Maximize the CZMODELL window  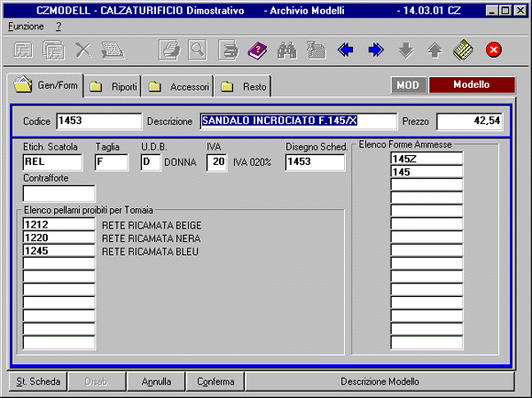click(505, 11)
